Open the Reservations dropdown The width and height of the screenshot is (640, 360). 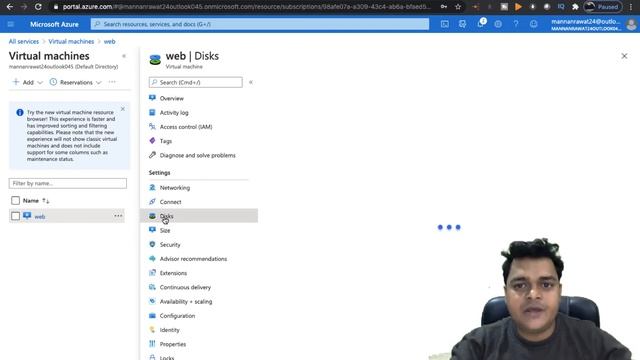tap(76, 82)
